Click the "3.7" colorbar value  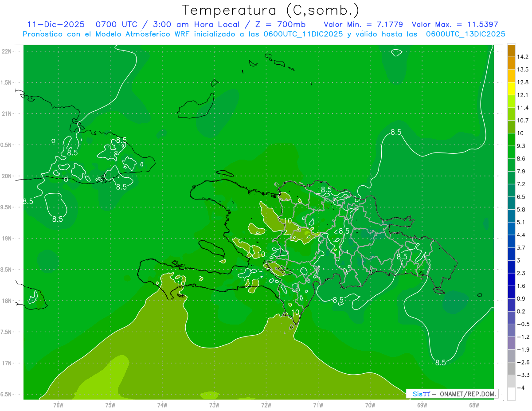pos(521,248)
